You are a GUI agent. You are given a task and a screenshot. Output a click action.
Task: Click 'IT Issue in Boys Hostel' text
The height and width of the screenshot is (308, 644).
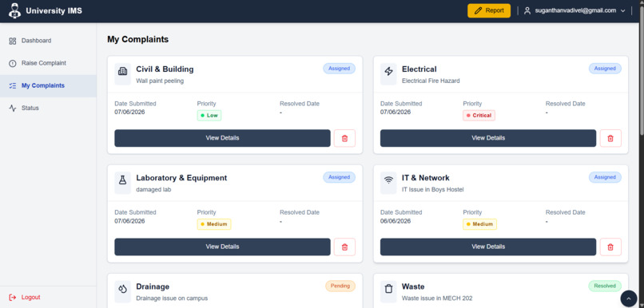click(433, 190)
